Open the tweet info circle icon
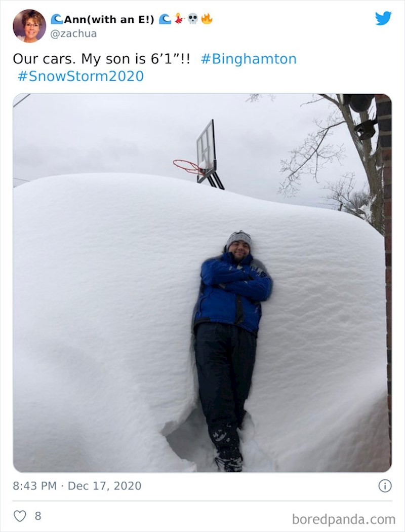 coord(385,486)
